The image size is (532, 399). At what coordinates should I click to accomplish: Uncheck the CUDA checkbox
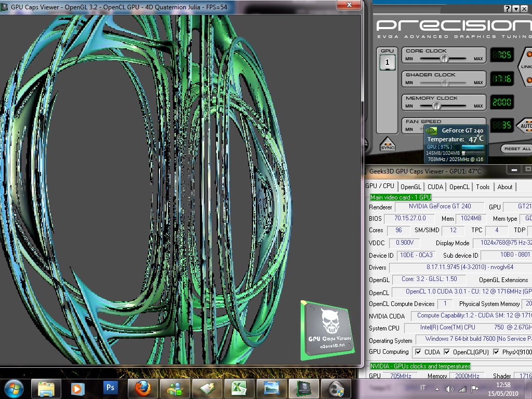[418, 352]
